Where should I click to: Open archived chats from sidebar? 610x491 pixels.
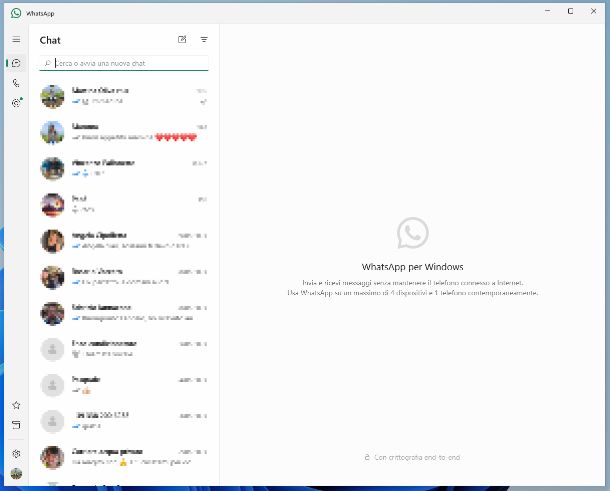(x=16, y=424)
